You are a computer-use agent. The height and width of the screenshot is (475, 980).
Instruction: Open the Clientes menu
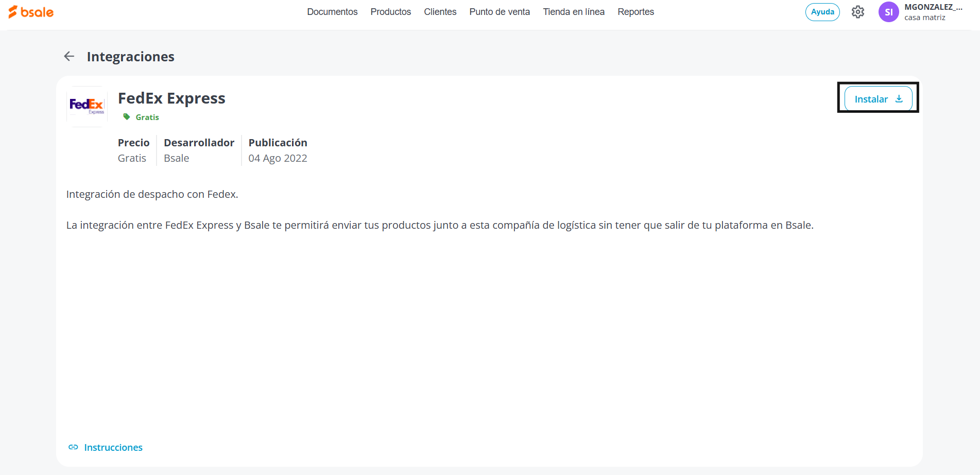[x=440, y=12]
